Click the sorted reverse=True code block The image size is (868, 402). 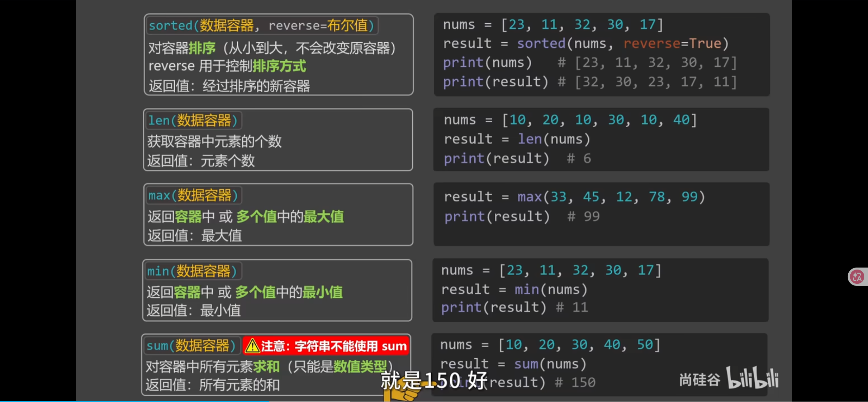pos(601,54)
